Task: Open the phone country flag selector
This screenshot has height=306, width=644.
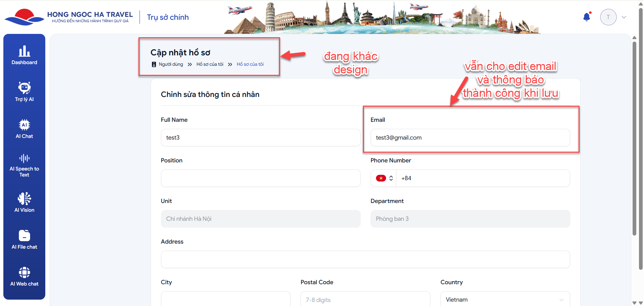Action: tap(384, 178)
